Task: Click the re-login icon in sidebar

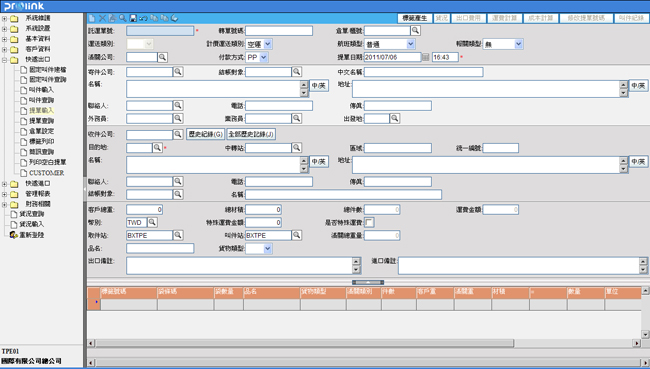Action: pos(14,235)
